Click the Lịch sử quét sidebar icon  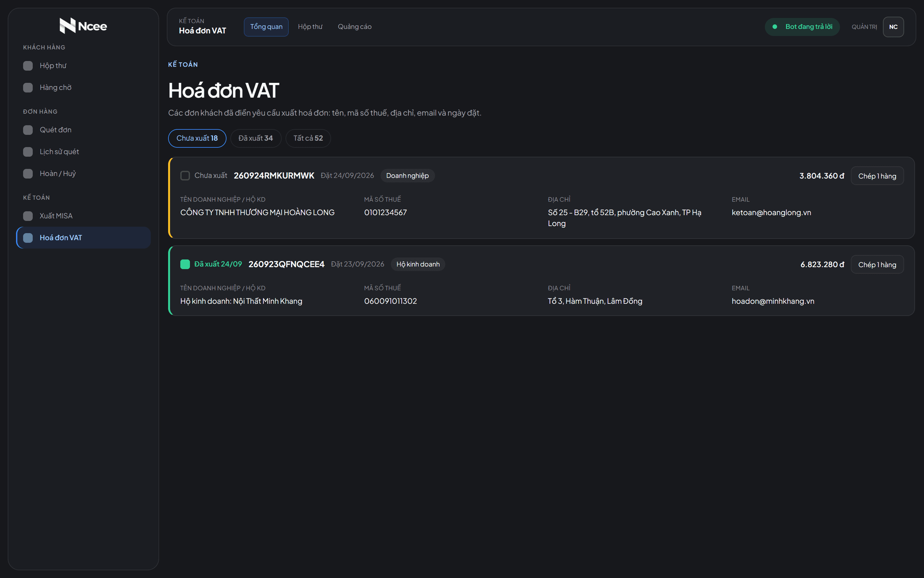28,152
